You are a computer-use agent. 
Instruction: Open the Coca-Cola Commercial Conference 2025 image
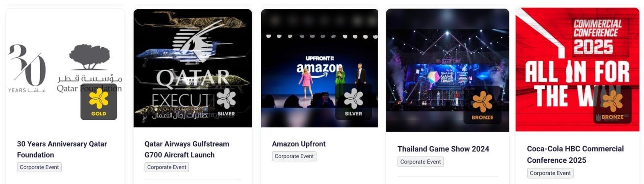[x=578, y=70]
